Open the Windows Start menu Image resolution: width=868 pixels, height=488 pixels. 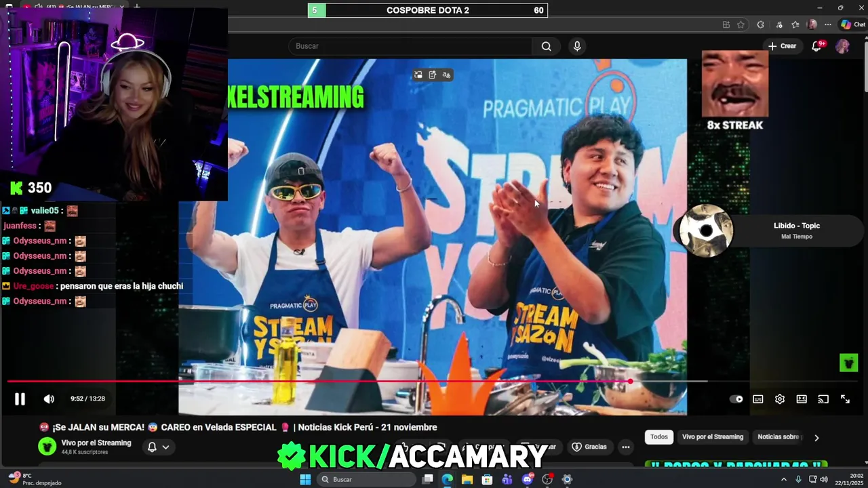pos(305,479)
